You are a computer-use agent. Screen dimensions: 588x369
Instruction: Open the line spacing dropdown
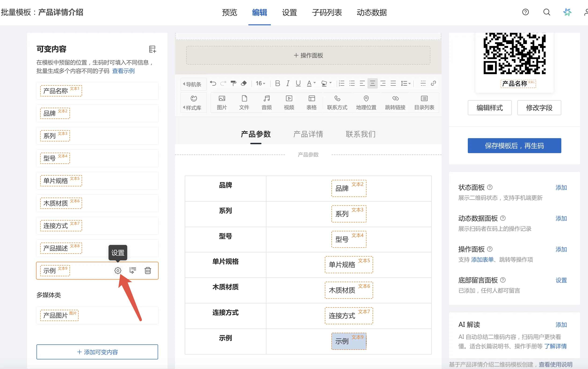click(406, 83)
